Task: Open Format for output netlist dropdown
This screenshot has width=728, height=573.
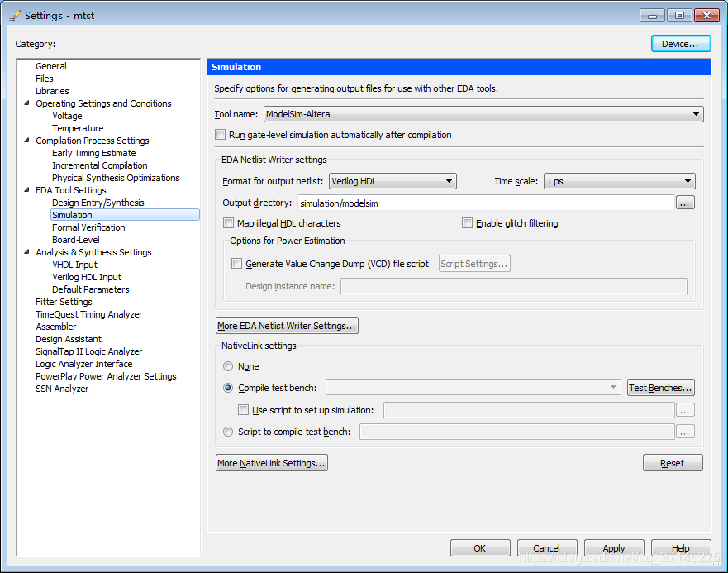Action: click(x=393, y=181)
